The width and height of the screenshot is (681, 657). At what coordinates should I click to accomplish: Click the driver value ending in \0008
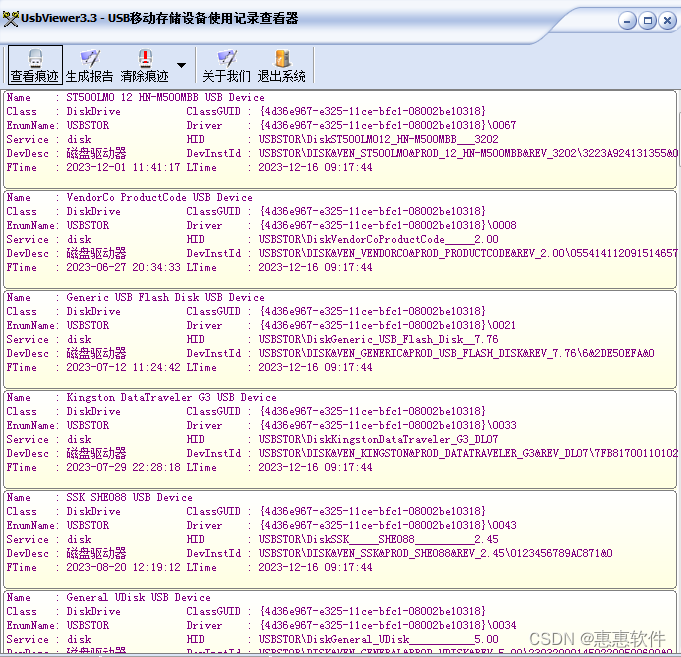coord(387,225)
